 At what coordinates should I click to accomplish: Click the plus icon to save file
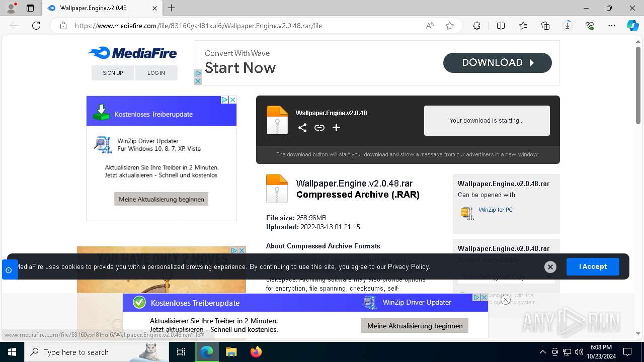click(x=336, y=128)
